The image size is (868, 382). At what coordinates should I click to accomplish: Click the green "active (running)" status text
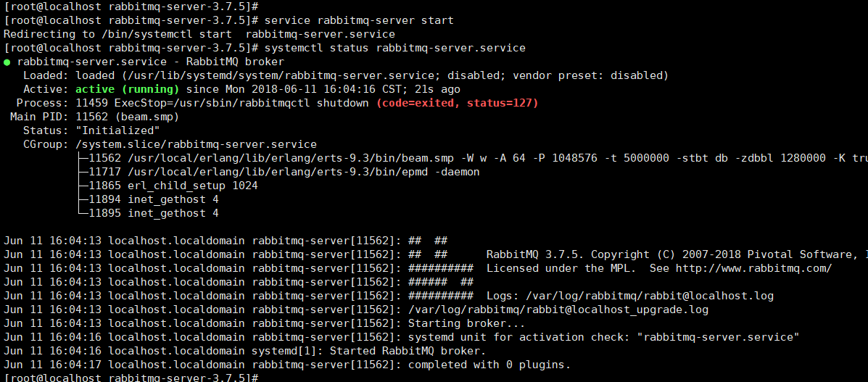127,89
